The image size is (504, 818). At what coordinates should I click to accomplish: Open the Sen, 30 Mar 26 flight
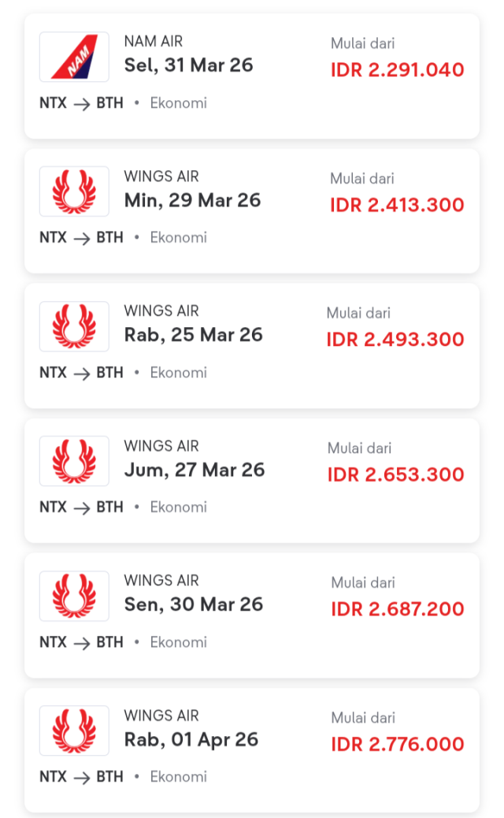(x=193, y=604)
